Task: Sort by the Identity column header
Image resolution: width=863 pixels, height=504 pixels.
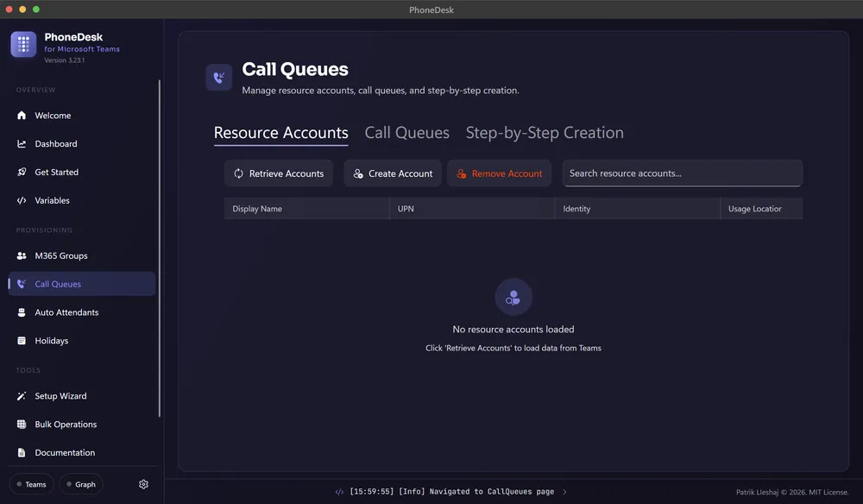Action: [638, 209]
